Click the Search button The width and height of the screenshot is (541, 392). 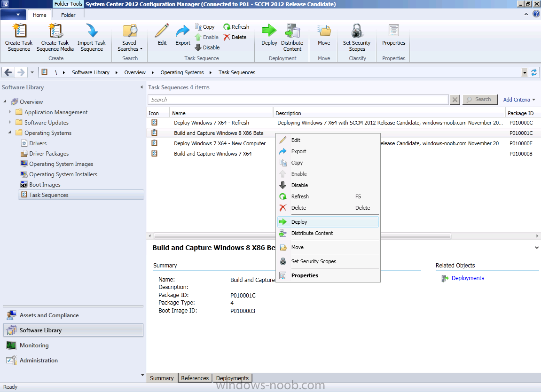pos(480,99)
